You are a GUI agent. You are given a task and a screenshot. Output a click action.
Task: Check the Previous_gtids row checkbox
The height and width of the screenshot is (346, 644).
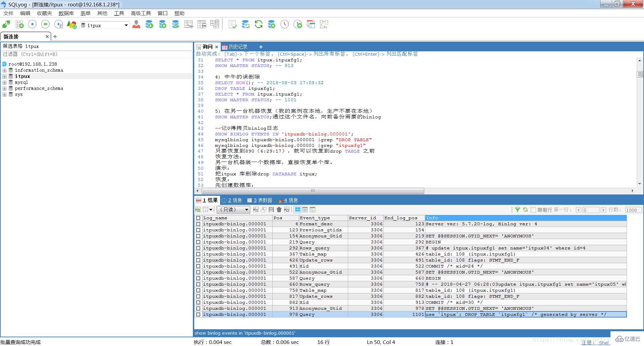point(198,230)
